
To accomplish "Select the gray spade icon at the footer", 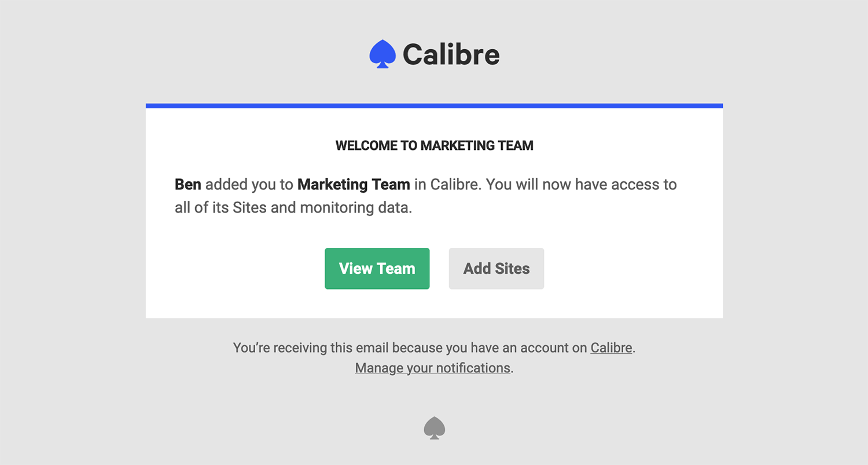I will 433,427.
